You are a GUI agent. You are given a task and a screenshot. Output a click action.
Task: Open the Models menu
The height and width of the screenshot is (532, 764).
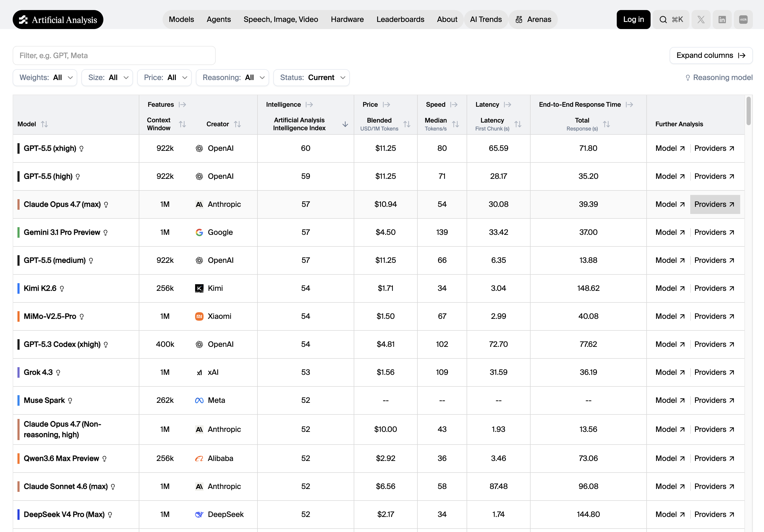click(181, 20)
